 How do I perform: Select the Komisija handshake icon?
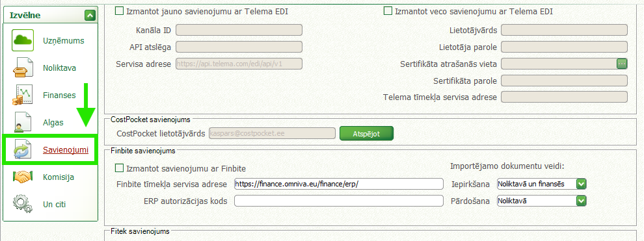coord(23,177)
